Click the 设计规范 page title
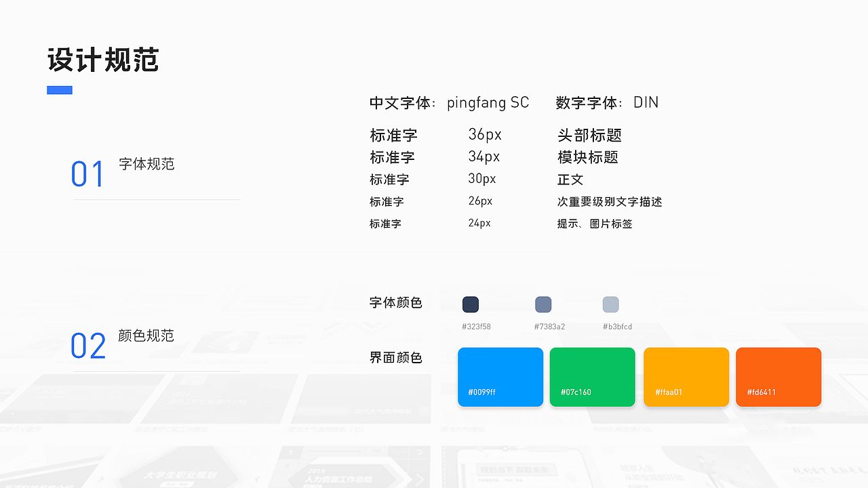Screen dimensions: 868x488 click(103, 60)
